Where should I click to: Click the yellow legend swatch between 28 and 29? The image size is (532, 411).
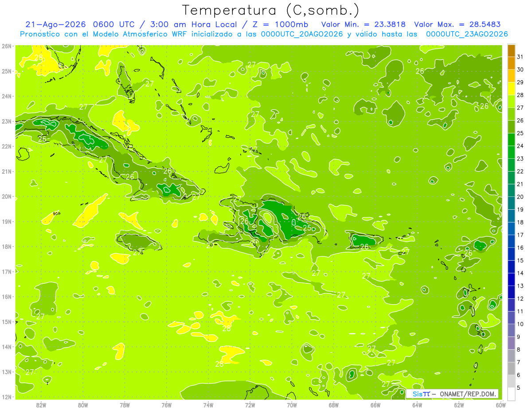point(511,88)
